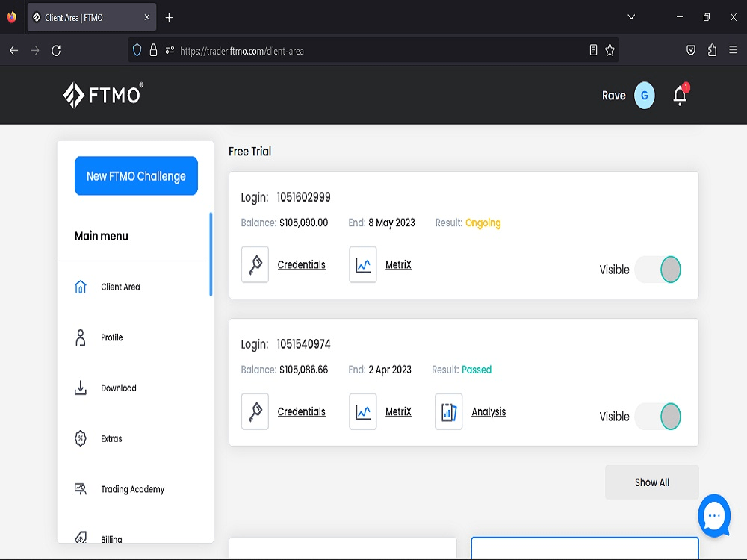This screenshot has height=560, width=747.
Task: Click the Download icon in the sidebar
Action: pos(80,388)
